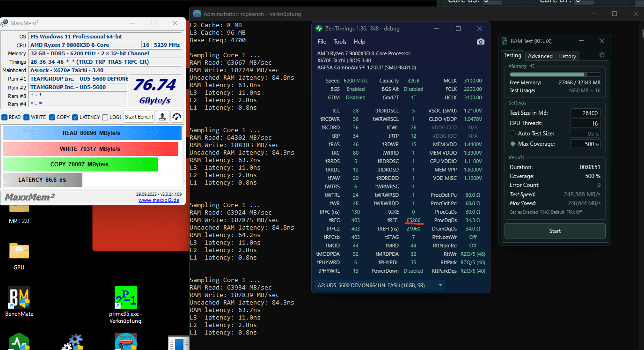Open RAM Test theme sun icon
The image size is (644, 350).
602,55
